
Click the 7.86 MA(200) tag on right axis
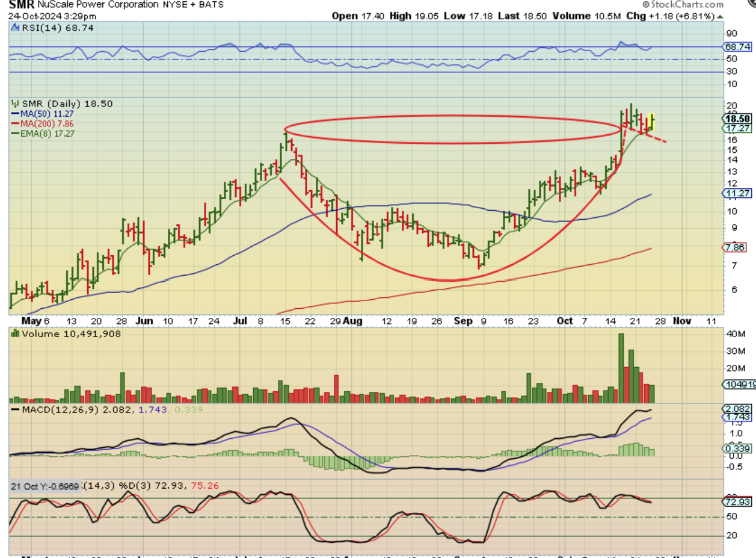point(736,247)
